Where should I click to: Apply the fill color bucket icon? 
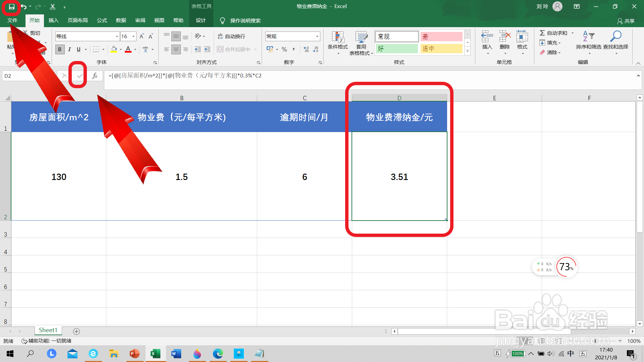[x=114, y=49]
